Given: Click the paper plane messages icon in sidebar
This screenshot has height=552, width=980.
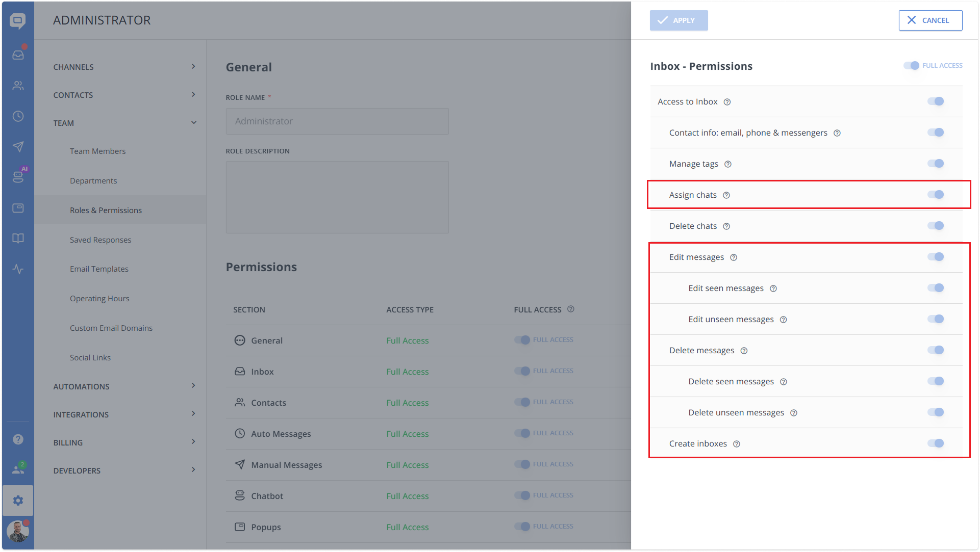Looking at the screenshot, I should [18, 146].
